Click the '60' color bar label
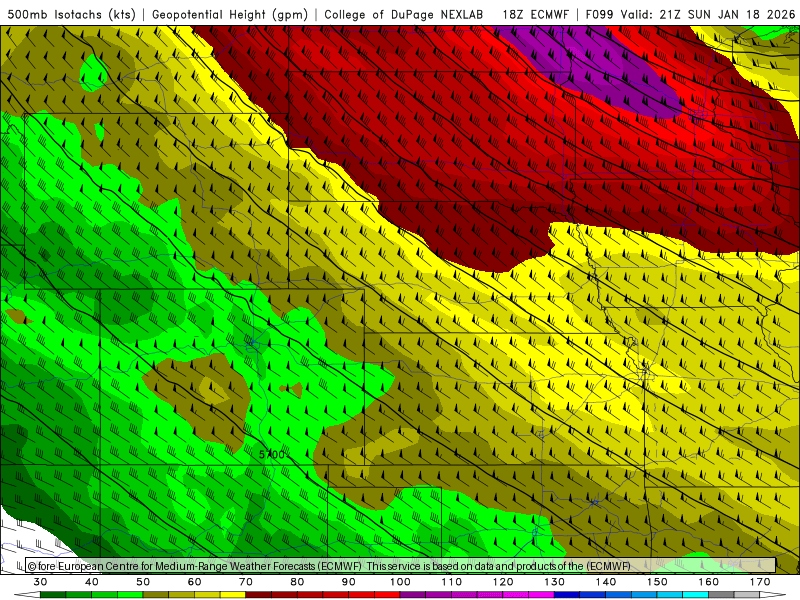 194,582
